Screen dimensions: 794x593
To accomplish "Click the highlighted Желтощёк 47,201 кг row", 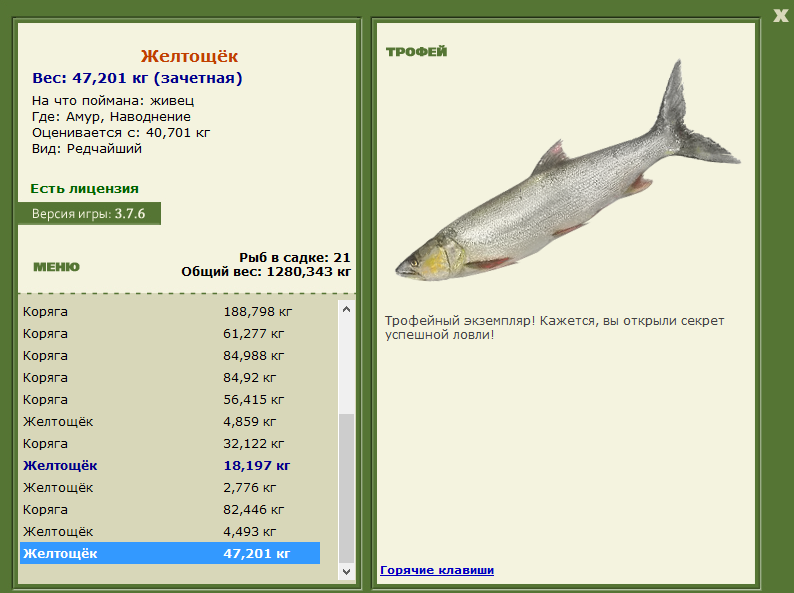I will tap(170, 554).
